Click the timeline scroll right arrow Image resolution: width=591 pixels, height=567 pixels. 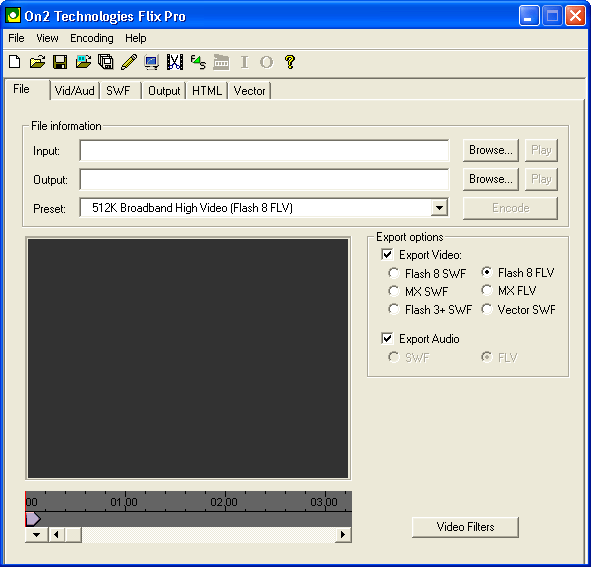pyautogui.click(x=343, y=535)
